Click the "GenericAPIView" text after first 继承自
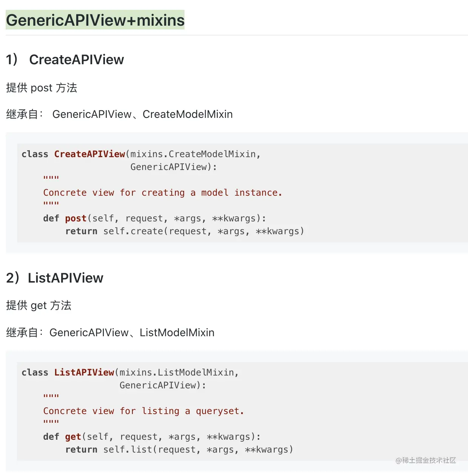Screen dimensions: 468x476 [x=92, y=114]
